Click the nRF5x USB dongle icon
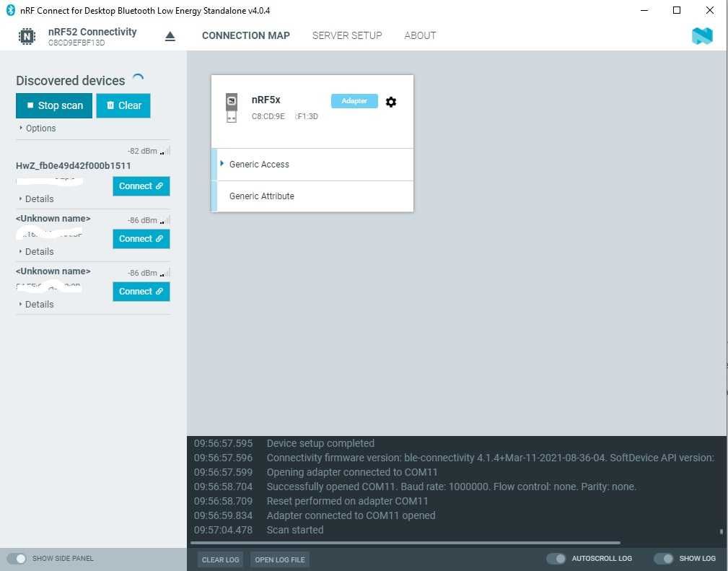Image resolution: width=728 pixels, height=571 pixels. [x=231, y=108]
